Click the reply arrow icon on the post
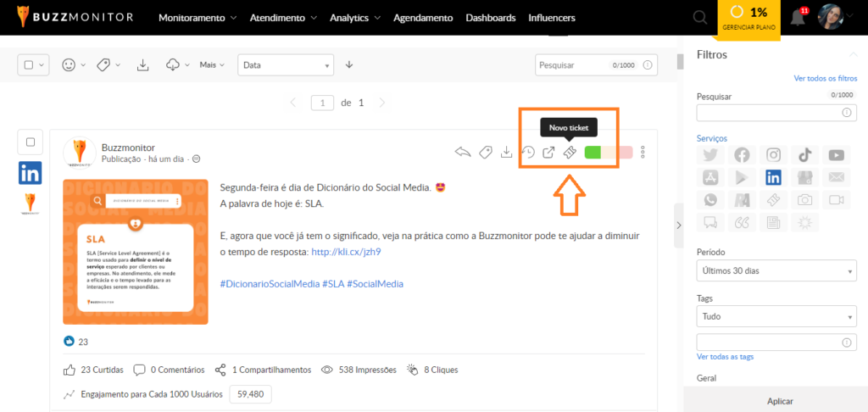This screenshot has height=412, width=868. (x=462, y=153)
